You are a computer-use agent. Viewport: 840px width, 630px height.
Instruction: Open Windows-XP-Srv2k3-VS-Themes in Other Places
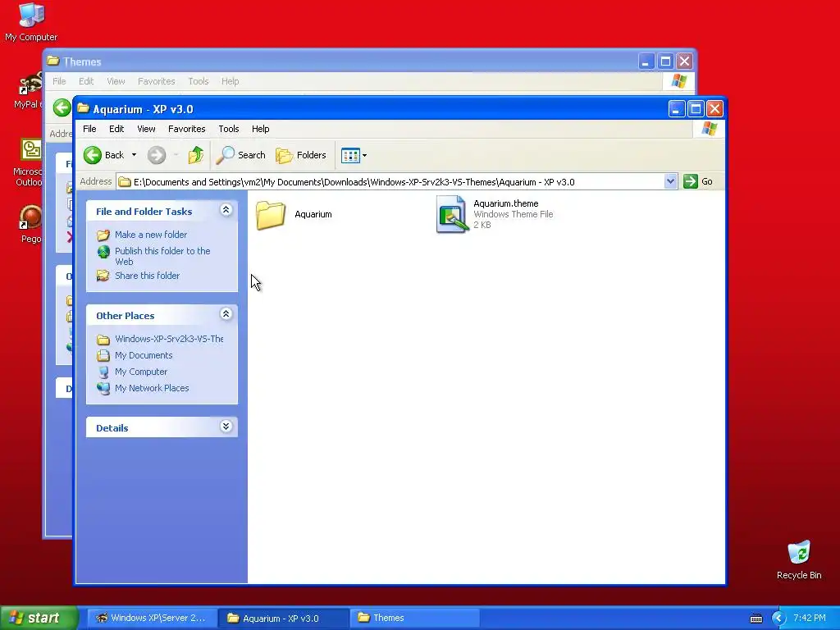169,339
